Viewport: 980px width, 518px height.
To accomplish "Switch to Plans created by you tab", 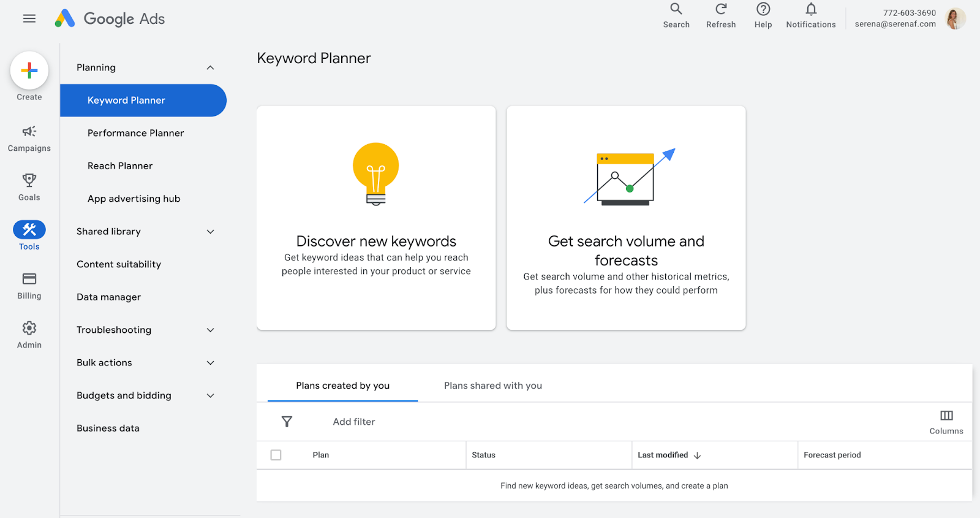I will (343, 386).
